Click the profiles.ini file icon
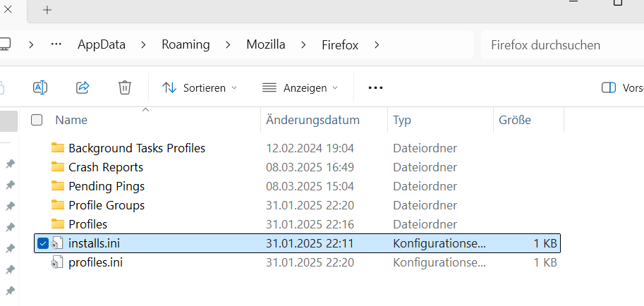 coord(58,262)
